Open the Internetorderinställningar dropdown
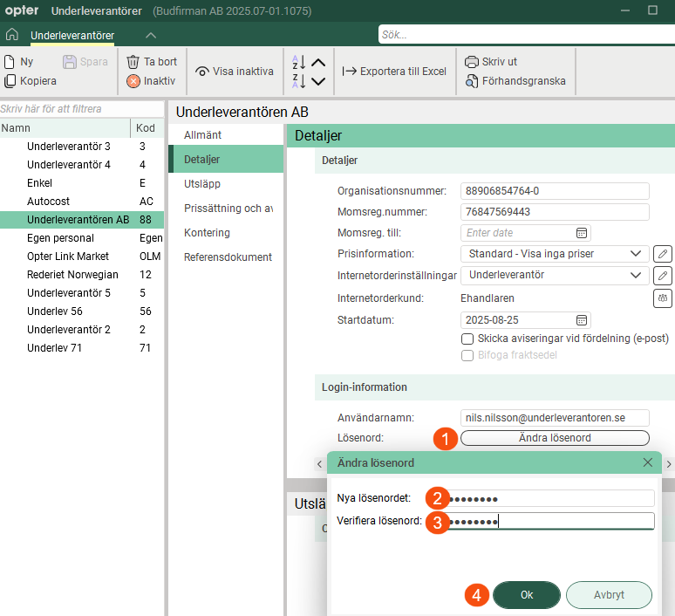Screen dimensions: 675x616 634,276
